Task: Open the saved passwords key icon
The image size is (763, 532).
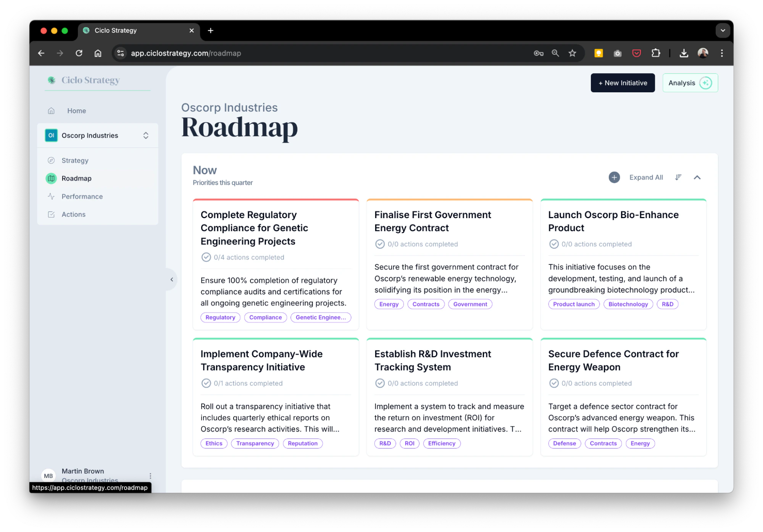Action: (x=539, y=53)
